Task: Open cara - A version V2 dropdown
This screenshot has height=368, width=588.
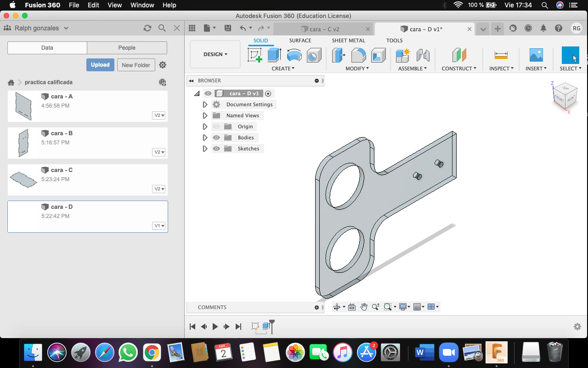Action: coord(159,115)
